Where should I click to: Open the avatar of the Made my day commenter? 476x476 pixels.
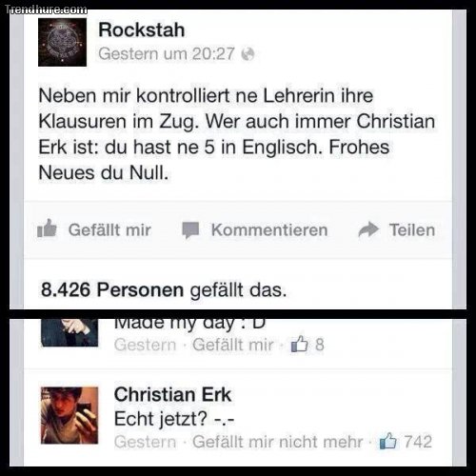pyautogui.click(x=69, y=332)
